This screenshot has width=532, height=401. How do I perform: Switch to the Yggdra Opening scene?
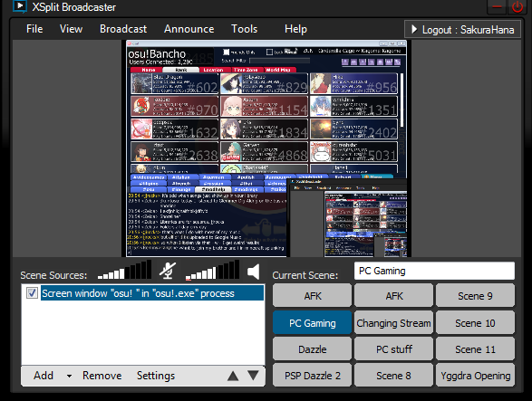click(475, 376)
